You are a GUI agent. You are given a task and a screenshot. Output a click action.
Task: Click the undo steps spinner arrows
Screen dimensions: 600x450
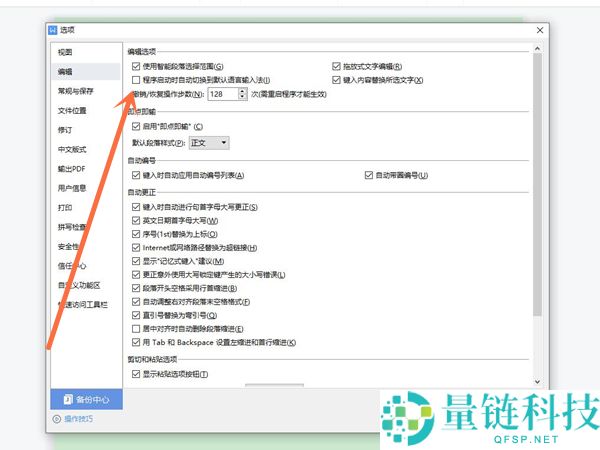243,94
